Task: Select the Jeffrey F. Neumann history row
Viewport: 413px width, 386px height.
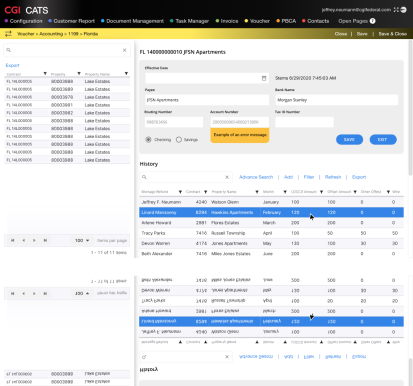Action: click(271, 202)
